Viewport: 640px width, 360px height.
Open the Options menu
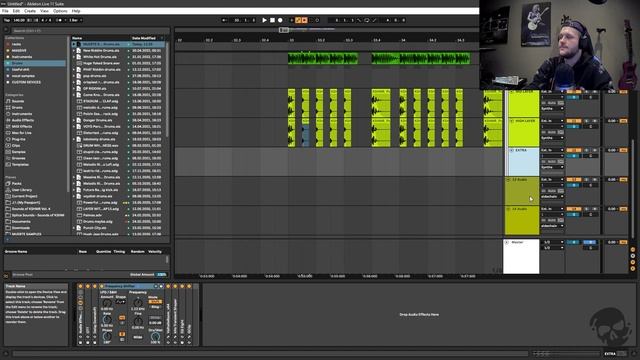pyautogui.click(x=60, y=11)
